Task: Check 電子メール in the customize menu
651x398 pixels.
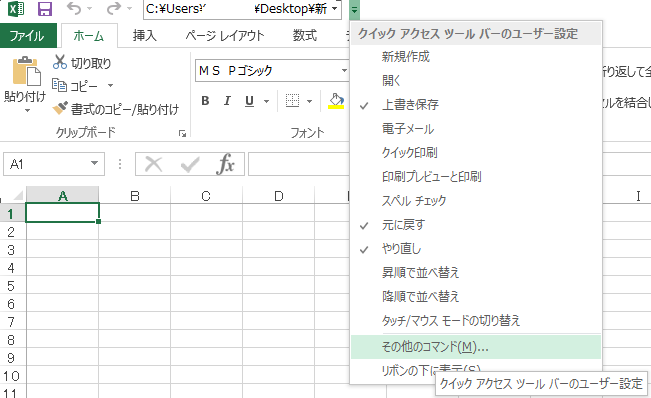Action: 476,129
